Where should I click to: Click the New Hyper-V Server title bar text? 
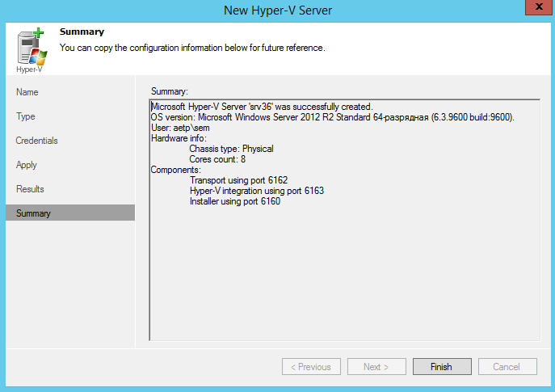pos(278,11)
